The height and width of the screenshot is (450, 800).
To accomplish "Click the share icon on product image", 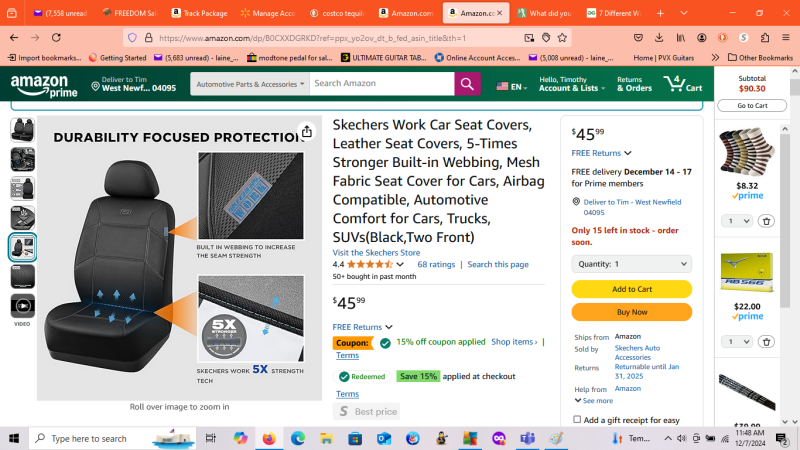I will click(x=306, y=131).
